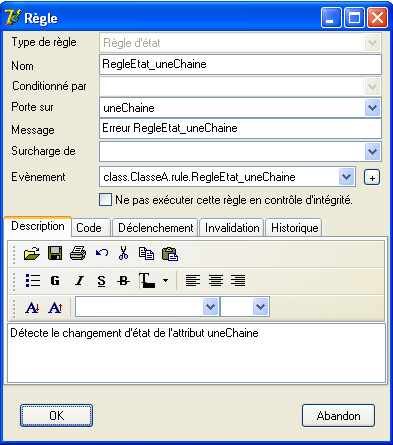This screenshot has height=445, width=393.
Task: Open the Porte sur dropdown
Action: click(372, 108)
